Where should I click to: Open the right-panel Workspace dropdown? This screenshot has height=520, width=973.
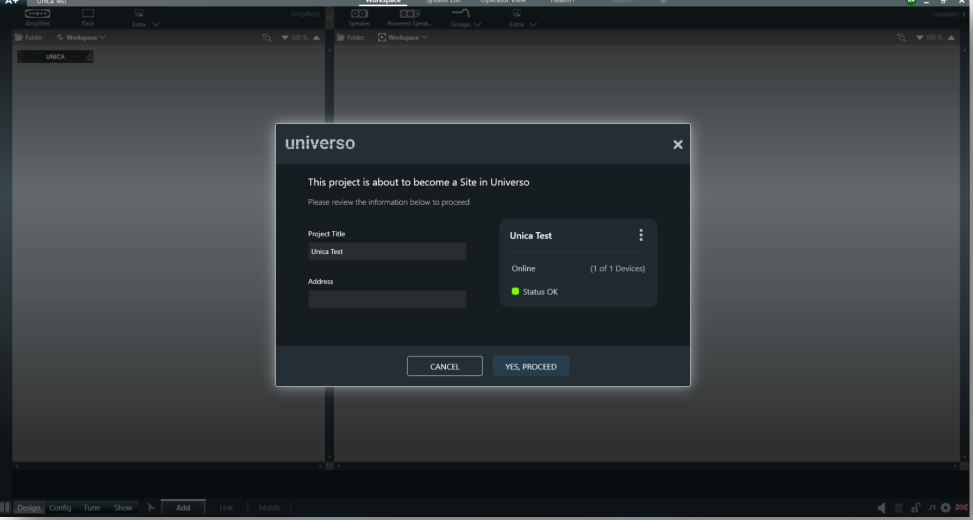(x=403, y=37)
